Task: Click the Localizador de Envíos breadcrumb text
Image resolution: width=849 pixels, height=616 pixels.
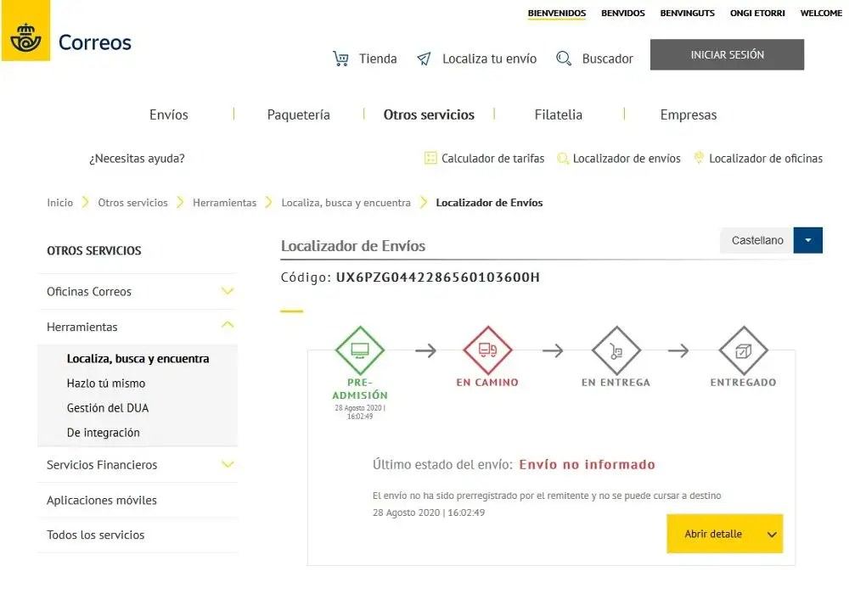Action: tap(489, 203)
